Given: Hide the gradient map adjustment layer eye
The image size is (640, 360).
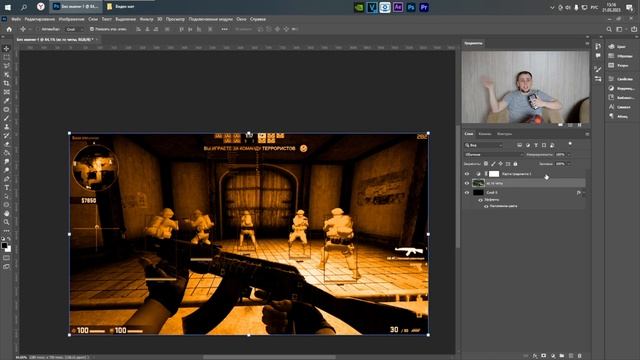Looking at the screenshot, I should 467,174.
